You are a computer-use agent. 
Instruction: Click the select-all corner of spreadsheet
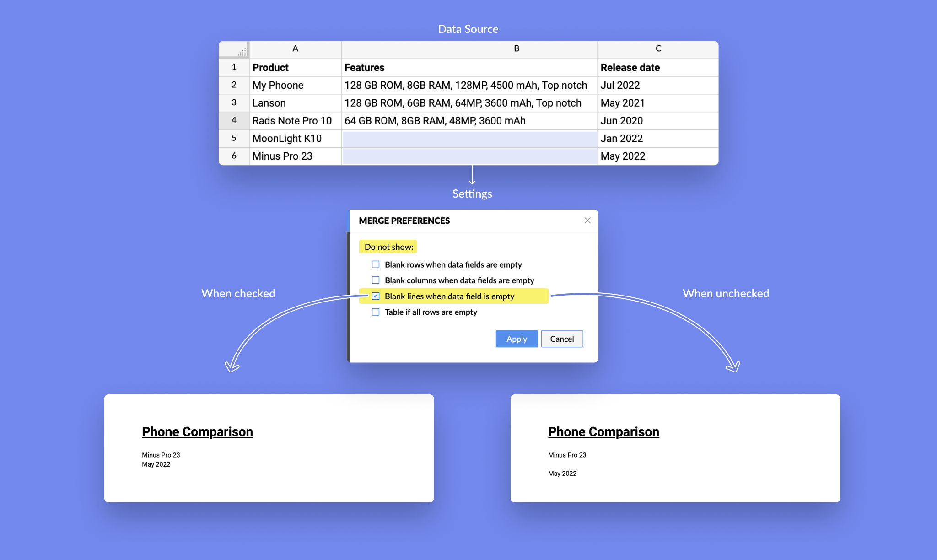[234, 49]
